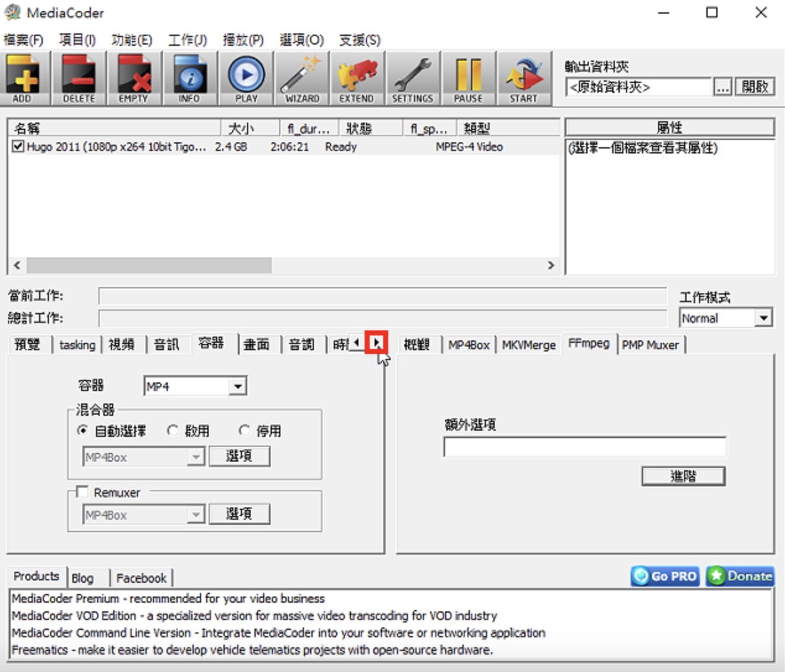
Task: Click the MediaCoder VOD Edition product line
Action: click(x=254, y=616)
